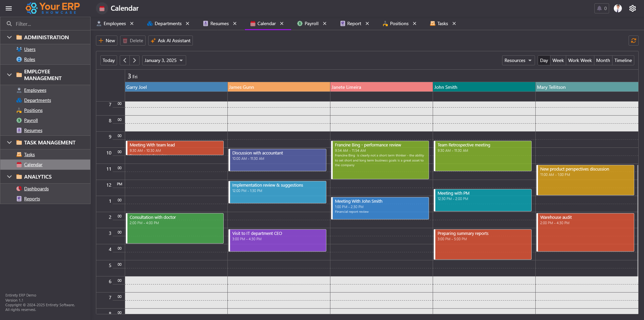Go to previous day arrow

tap(125, 60)
